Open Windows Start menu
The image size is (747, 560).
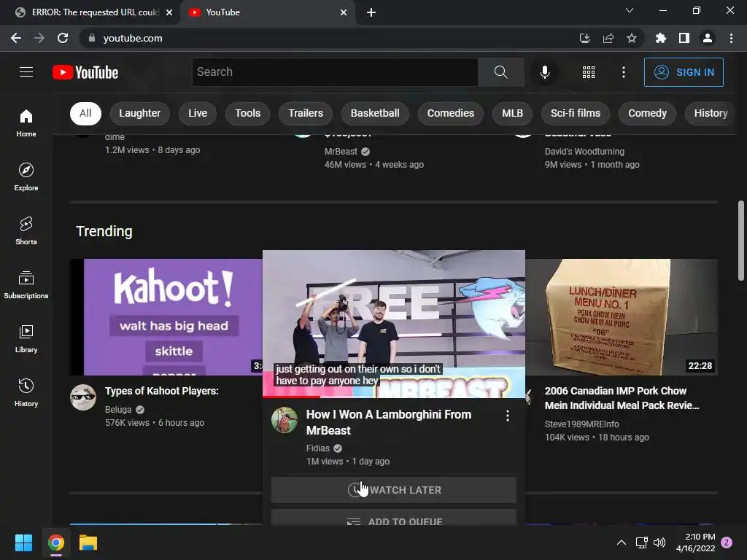point(23,542)
